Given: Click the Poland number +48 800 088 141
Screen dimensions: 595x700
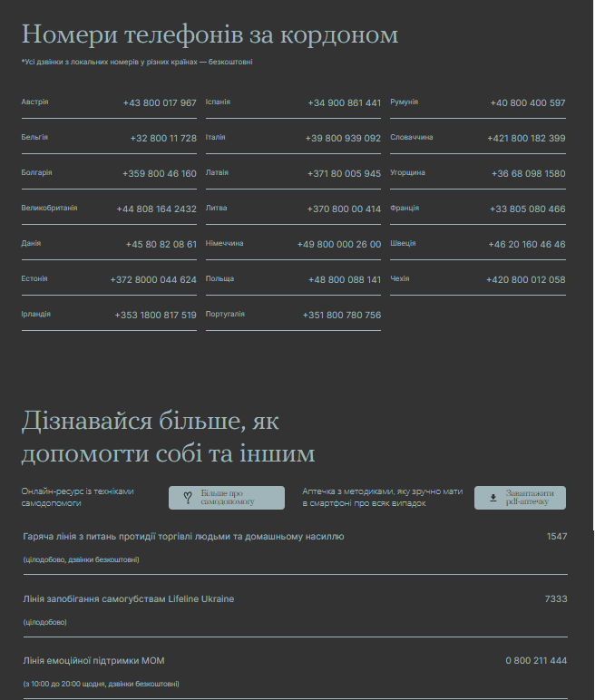Looking at the screenshot, I should 345,280.
